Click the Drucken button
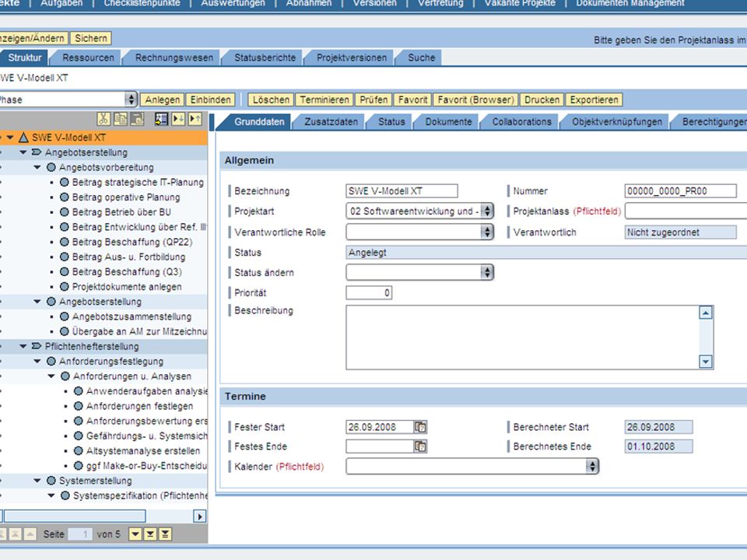Viewport: 747px width, 560px height. tap(542, 100)
